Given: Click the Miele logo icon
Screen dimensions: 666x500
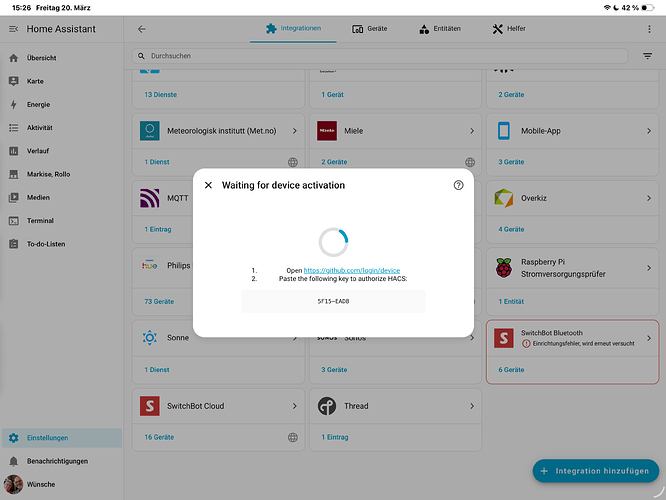Looking at the screenshot, I should point(327,131).
